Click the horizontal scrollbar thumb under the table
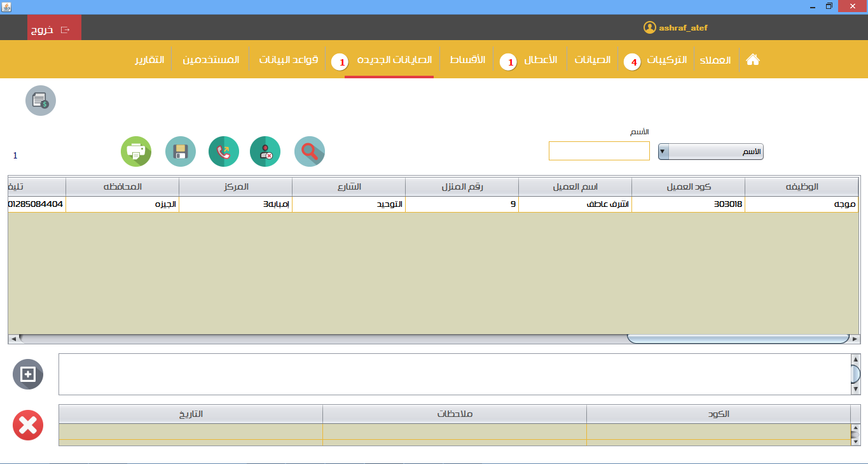Image resolution: width=868 pixels, height=464 pixels. (738, 339)
